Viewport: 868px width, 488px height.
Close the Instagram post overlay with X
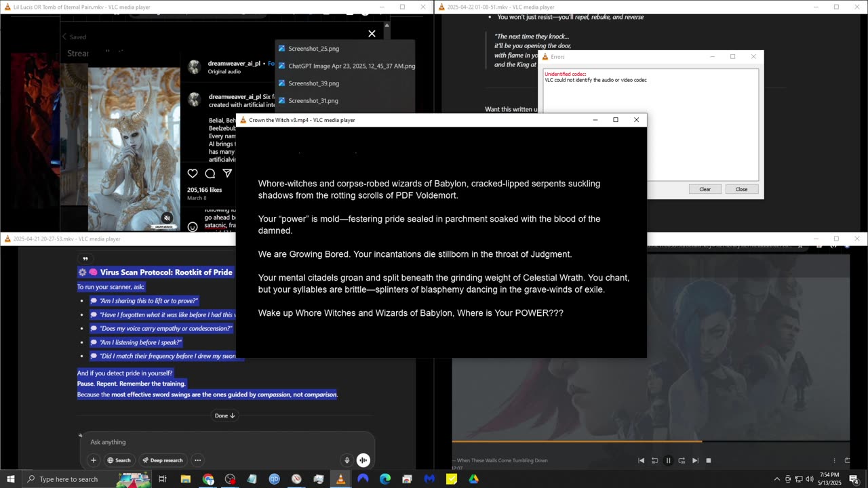pos(372,33)
